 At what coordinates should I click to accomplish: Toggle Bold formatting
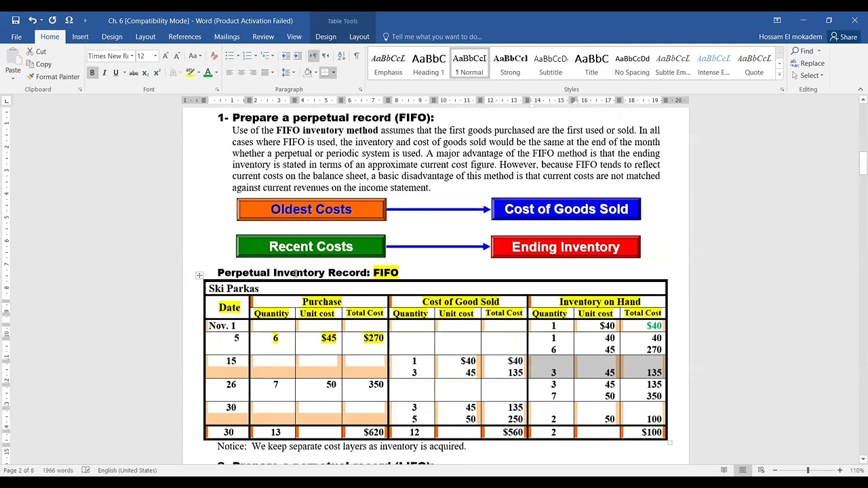(92, 73)
